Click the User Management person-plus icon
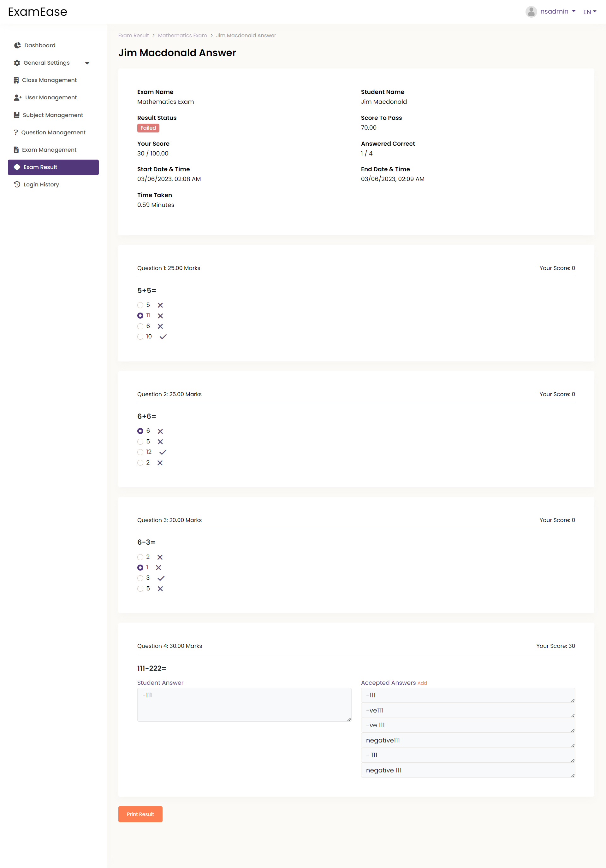 [17, 97]
